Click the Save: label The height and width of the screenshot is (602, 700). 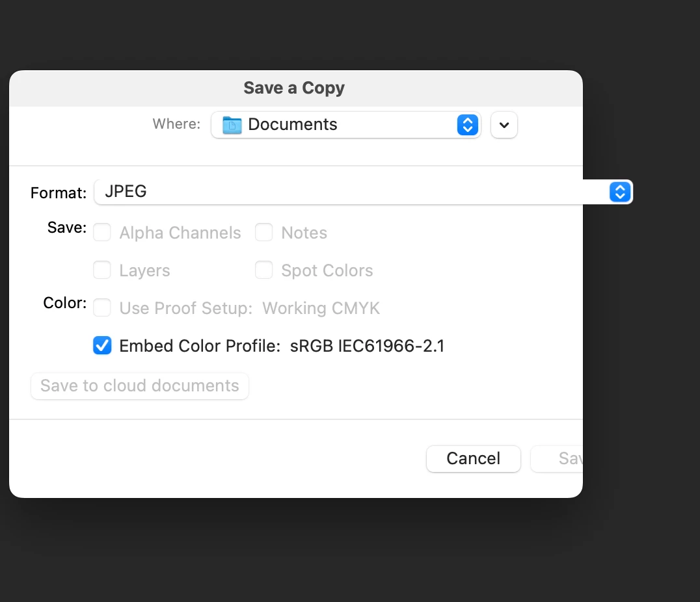point(67,228)
